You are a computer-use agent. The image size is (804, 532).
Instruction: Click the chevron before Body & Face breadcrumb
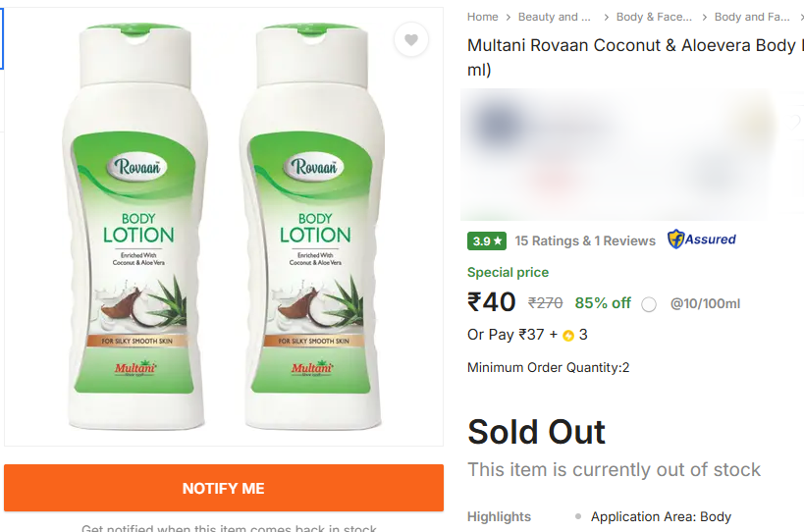click(607, 17)
